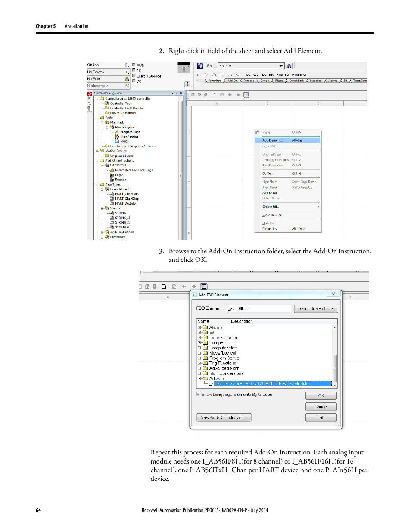Expand the Predefined data types node
Screen dimensions: 411x532
pos(102,237)
